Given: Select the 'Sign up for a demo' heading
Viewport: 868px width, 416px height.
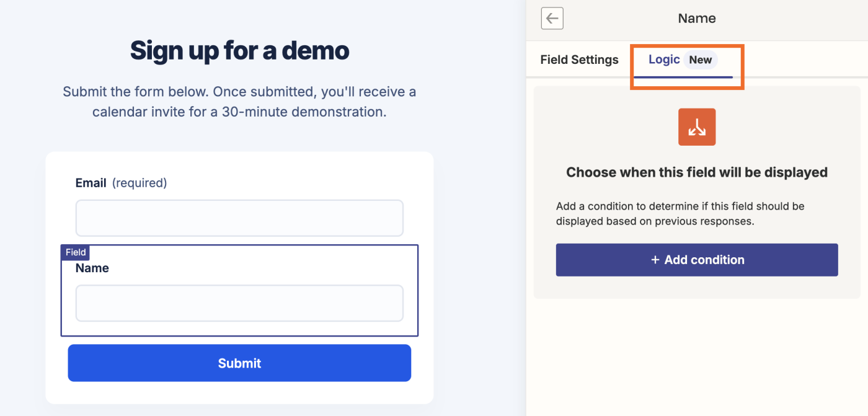Looking at the screenshot, I should click(239, 50).
